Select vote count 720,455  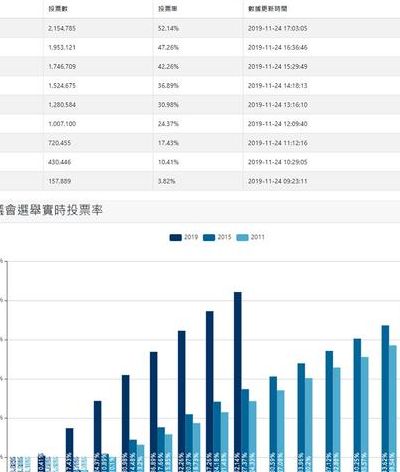(x=60, y=143)
